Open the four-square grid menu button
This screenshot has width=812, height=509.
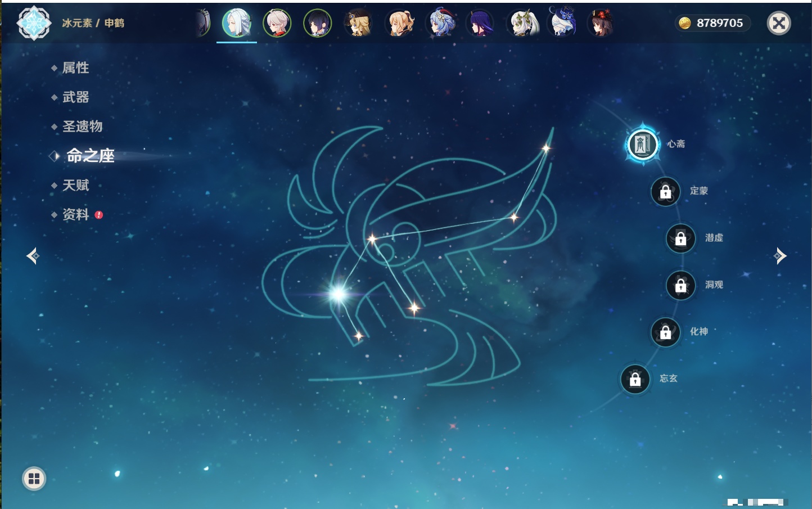[x=34, y=479]
